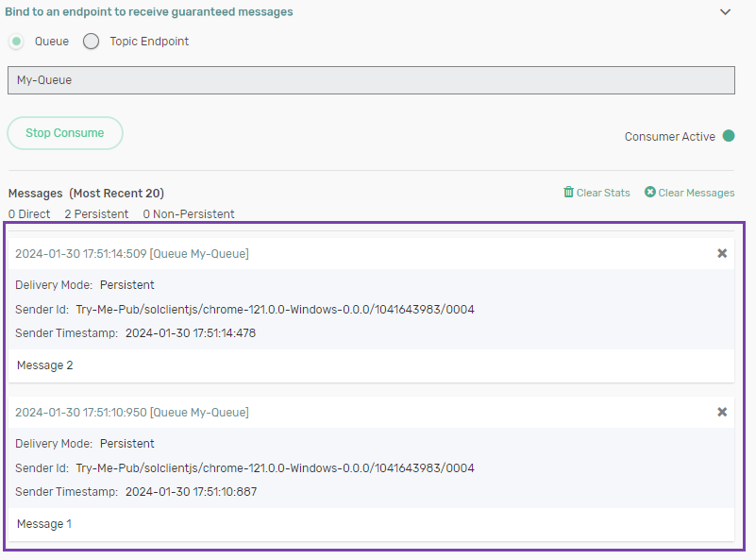Click the Clear Messages text link
756x560 pixels.
(x=696, y=193)
